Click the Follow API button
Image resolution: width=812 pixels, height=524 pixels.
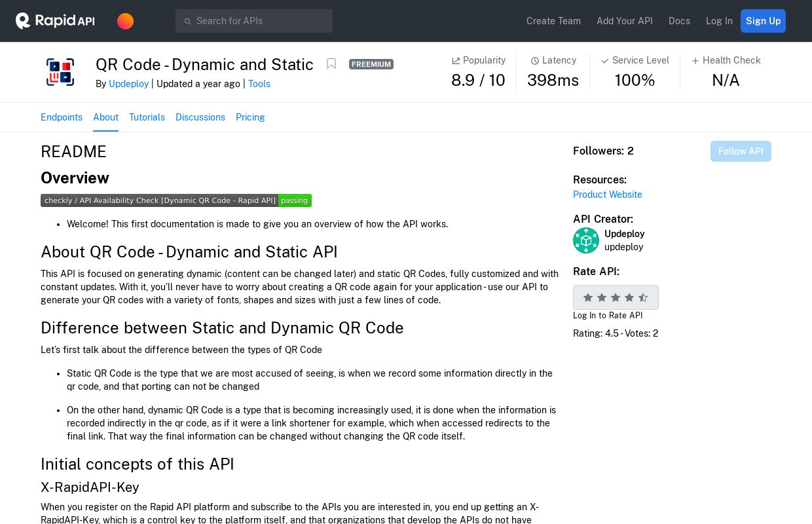[x=741, y=151]
